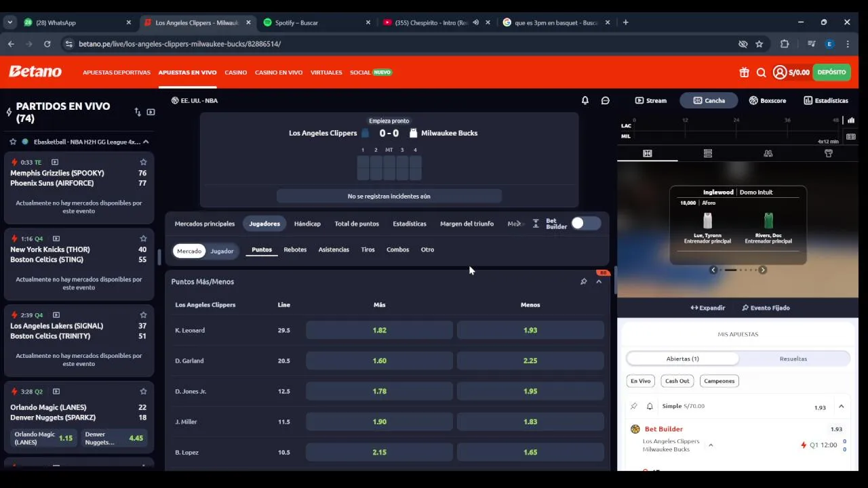Click the stream filter icon beside Partidos en Vivo

click(151, 112)
